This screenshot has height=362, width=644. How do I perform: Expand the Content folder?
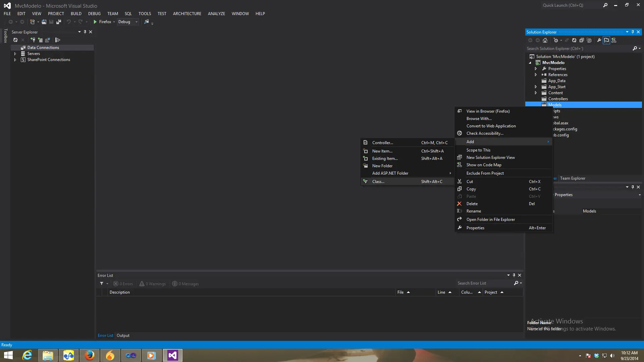[536, 93]
